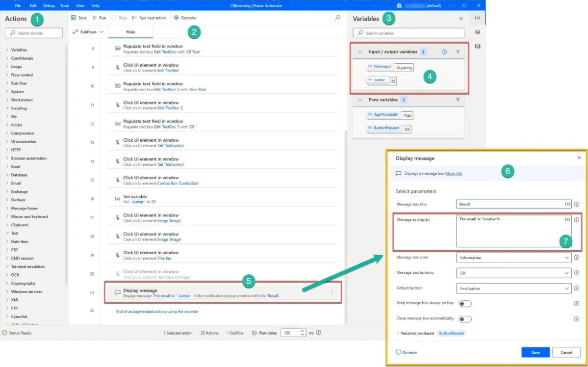Toggle Close message box automatically
Screen dimensions: 588x367
(465, 319)
